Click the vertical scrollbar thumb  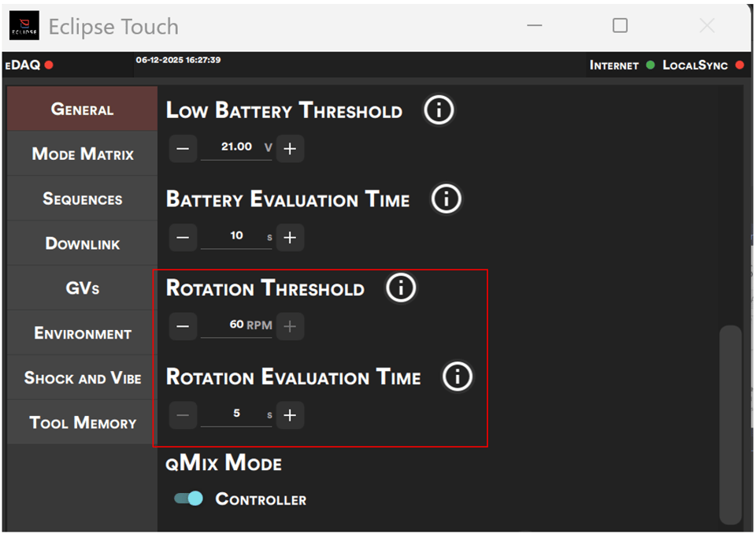[x=730, y=425]
